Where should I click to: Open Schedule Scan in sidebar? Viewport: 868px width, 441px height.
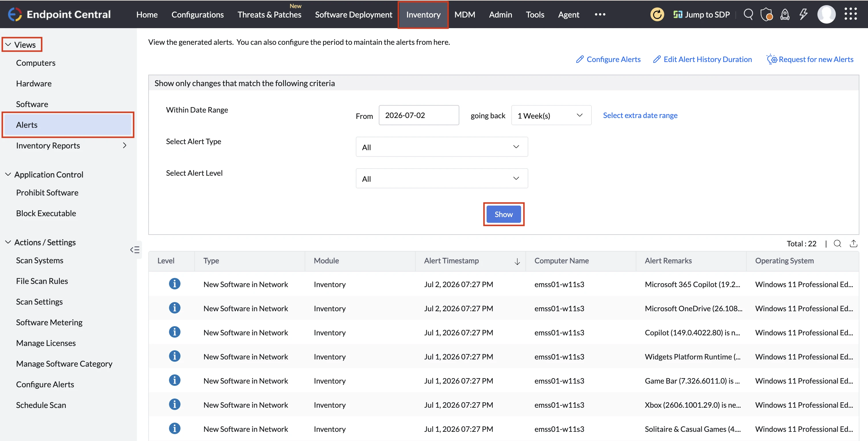(x=41, y=405)
